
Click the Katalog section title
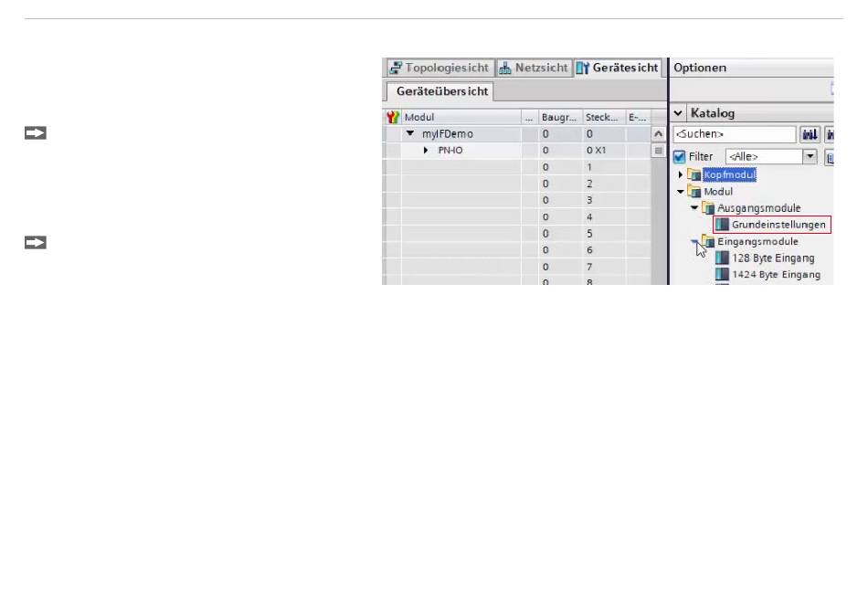pos(713,113)
